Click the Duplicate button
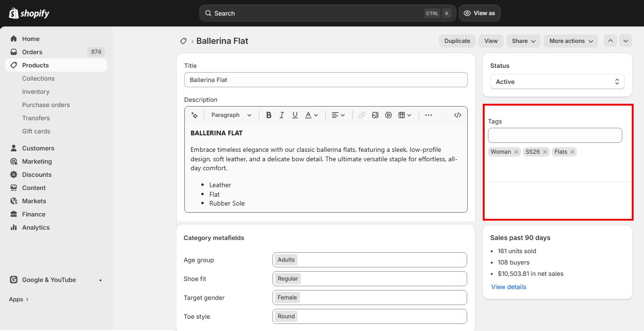 point(457,41)
